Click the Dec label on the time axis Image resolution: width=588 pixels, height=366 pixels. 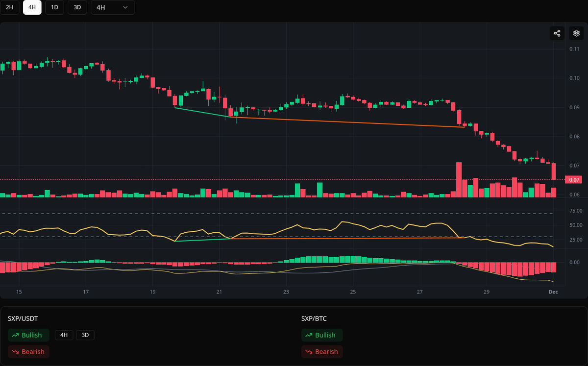553,292
